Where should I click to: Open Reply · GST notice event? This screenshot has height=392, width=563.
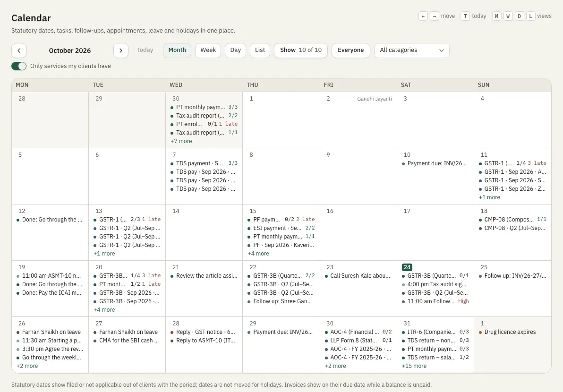[x=204, y=332]
